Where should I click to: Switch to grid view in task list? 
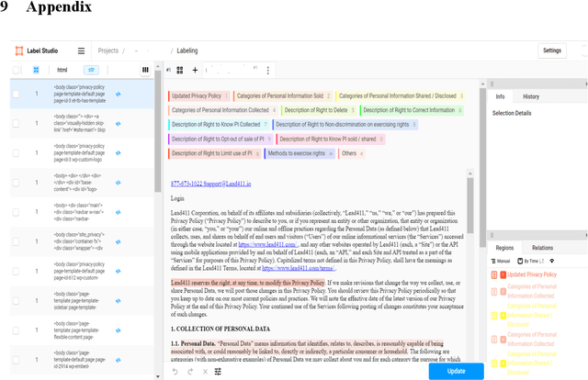click(x=36, y=70)
